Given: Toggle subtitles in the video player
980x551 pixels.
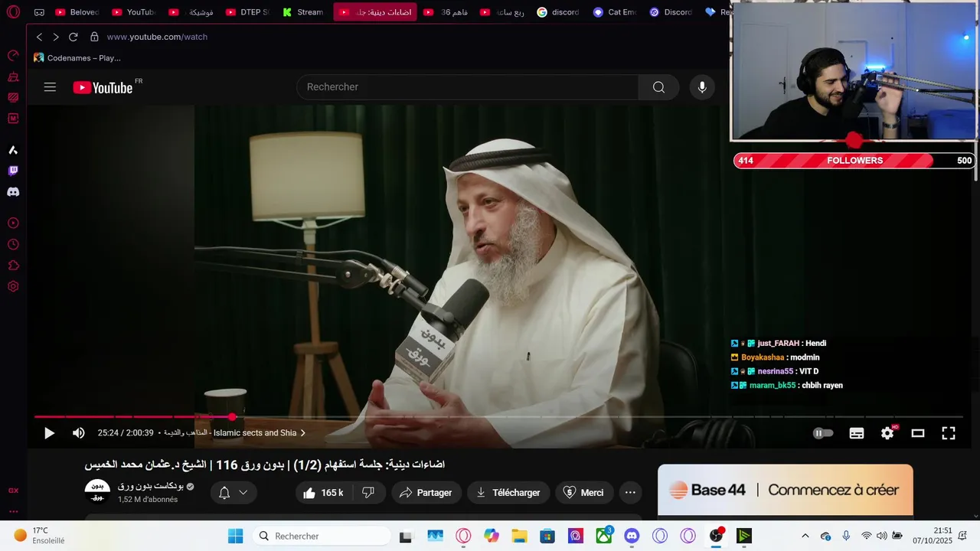Looking at the screenshot, I should 857,433.
